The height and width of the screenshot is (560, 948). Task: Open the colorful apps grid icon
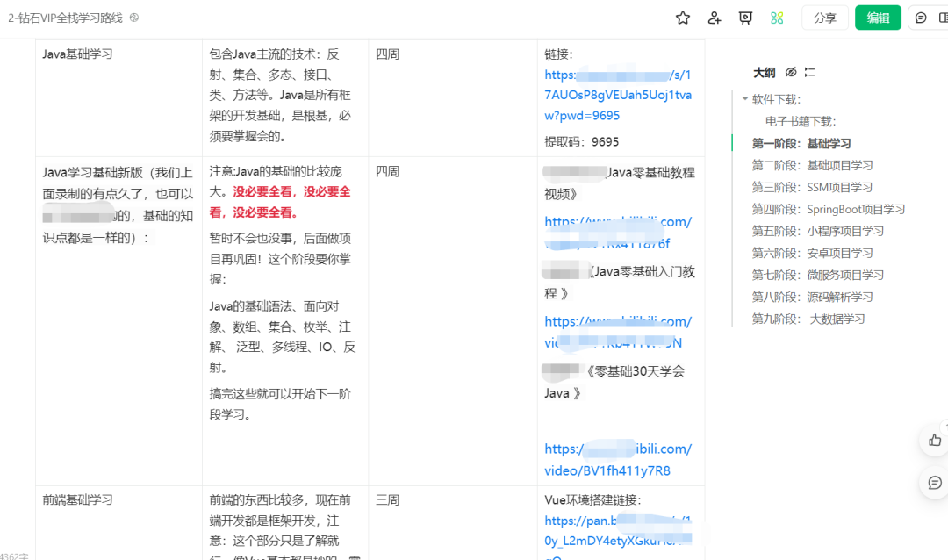point(776,18)
